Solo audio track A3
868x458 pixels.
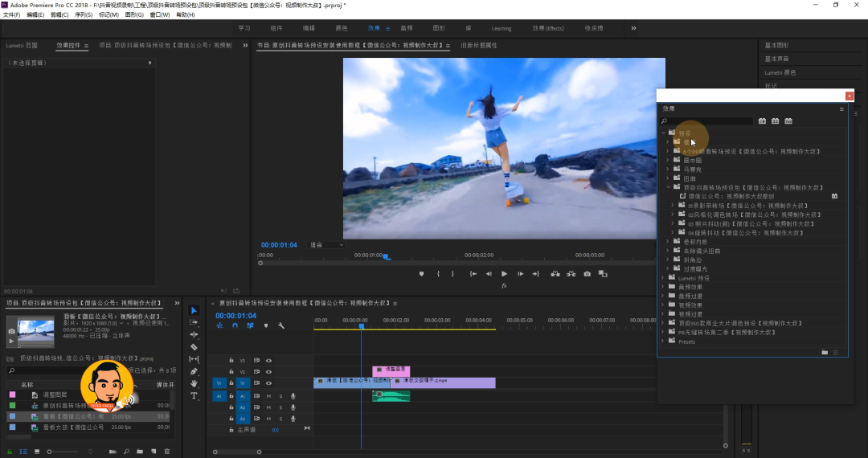[x=280, y=419]
